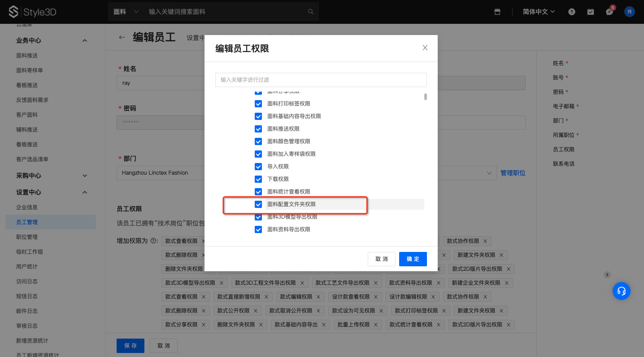Open 职位管理 in the sidebar
The width and height of the screenshot is (644, 357).
pos(27,237)
